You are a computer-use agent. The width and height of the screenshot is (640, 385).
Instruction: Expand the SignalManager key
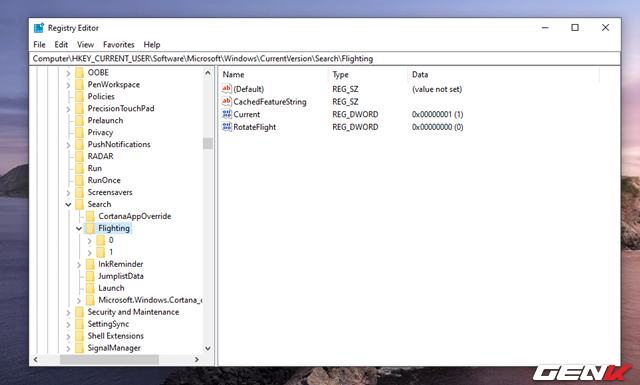coord(68,348)
